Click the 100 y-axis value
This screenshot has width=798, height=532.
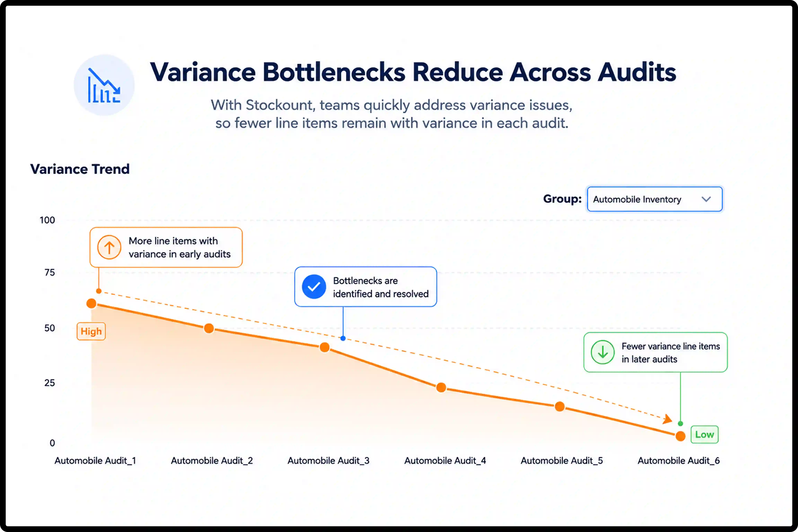click(47, 220)
